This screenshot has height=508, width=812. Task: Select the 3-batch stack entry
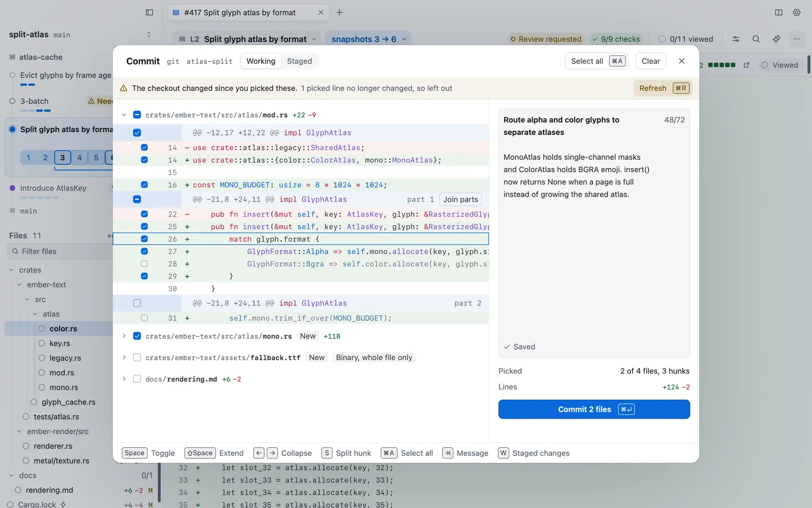pyautogui.click(x=34, y=101)
